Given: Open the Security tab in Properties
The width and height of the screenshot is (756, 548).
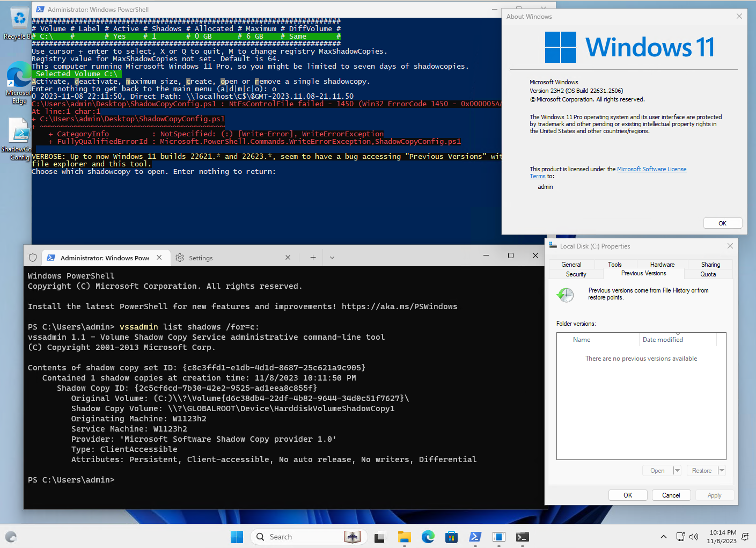Looking at the screenshot, I should click(x=576, y=274).
